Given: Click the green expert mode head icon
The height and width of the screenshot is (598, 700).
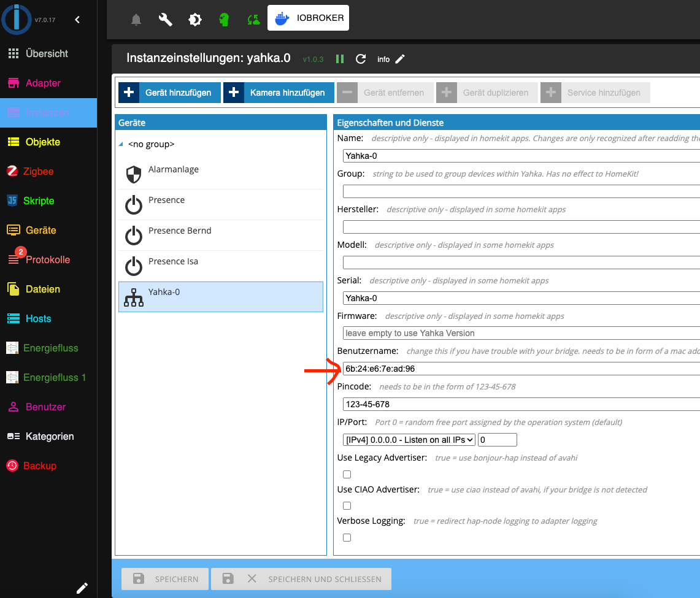Looking at the screenshot, I should tap(224, 20).
